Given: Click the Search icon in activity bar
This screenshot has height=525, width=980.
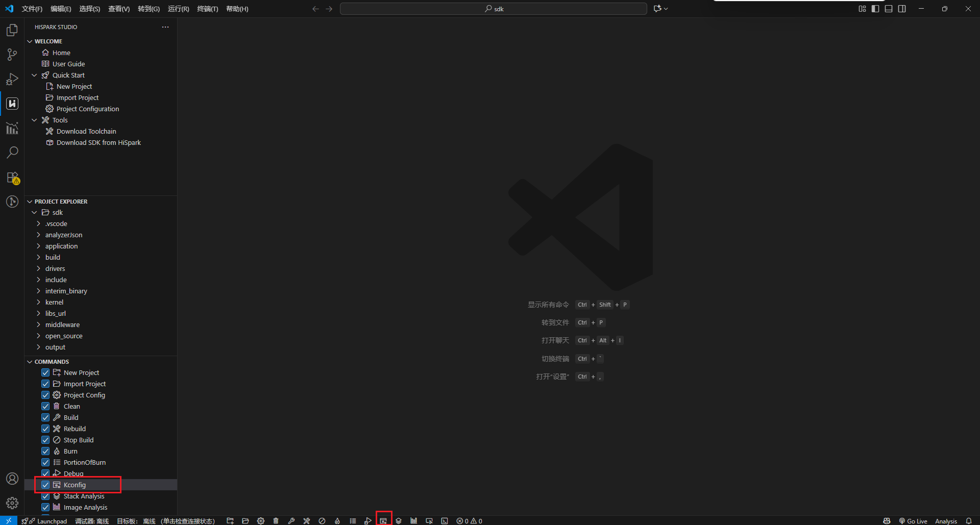Looking at the screenshot, I should [12, 153].
